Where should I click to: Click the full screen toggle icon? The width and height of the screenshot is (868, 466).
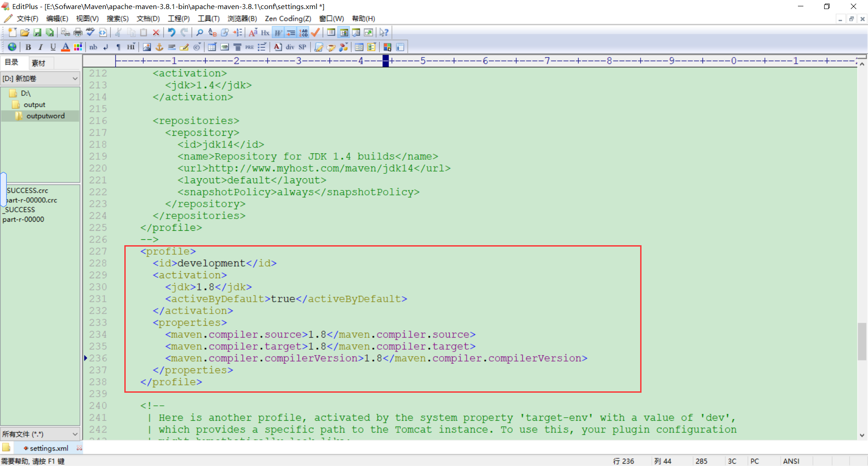[369, 33]
